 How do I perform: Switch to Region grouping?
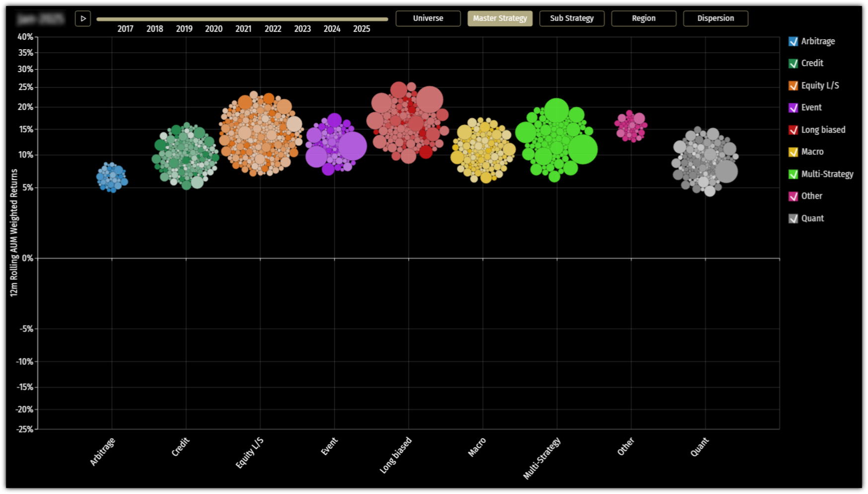point(644,18)
